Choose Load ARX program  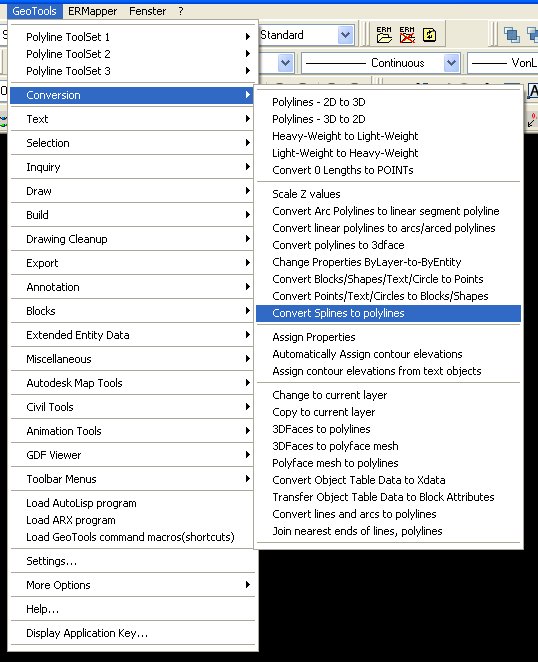pyautogui.click(x=132, y=520)
